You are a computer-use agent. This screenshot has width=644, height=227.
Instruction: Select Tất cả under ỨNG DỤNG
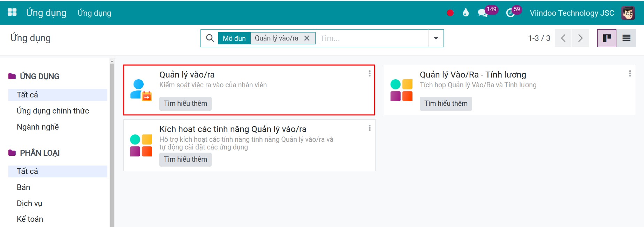58,95
